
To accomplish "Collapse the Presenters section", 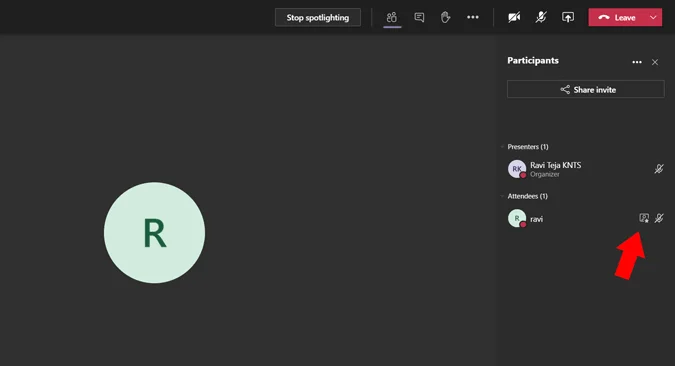I will click(x=502, y=147).
